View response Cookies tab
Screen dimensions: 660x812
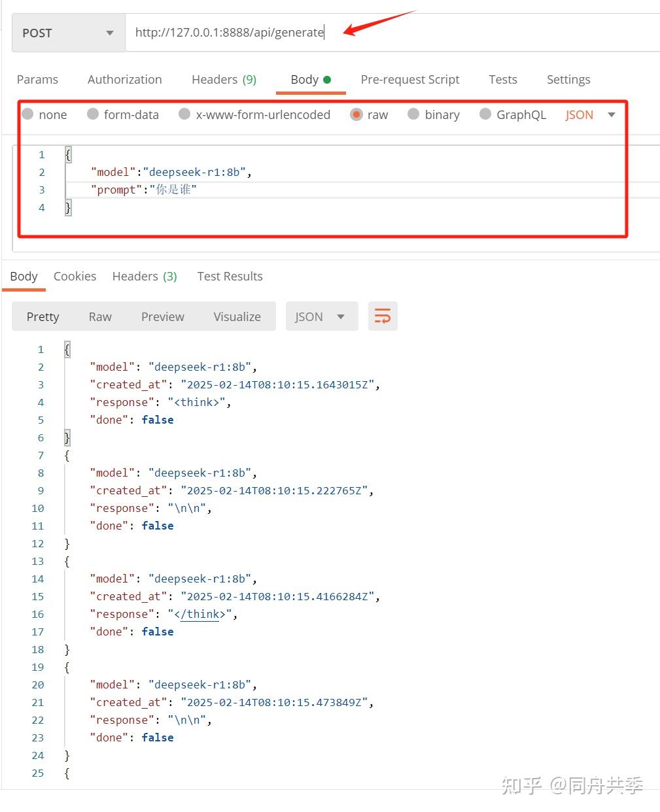pyautogui.click(x=75, y=277)
